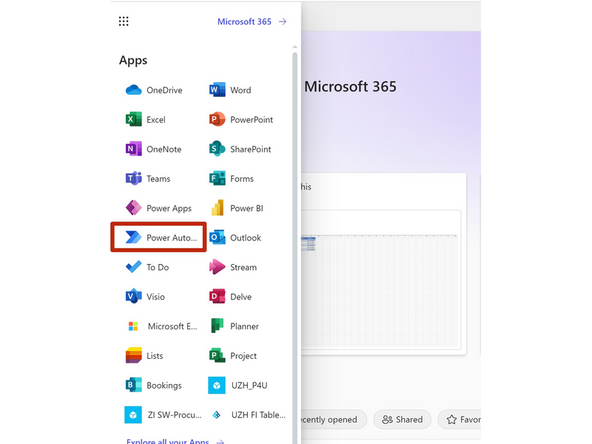Select the Favorites filter
The width and height of the screenshot is (592, 444).
point(459,419)
